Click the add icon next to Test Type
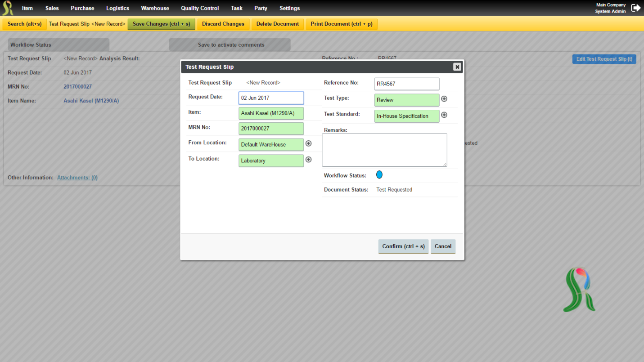 pos(444,98)
